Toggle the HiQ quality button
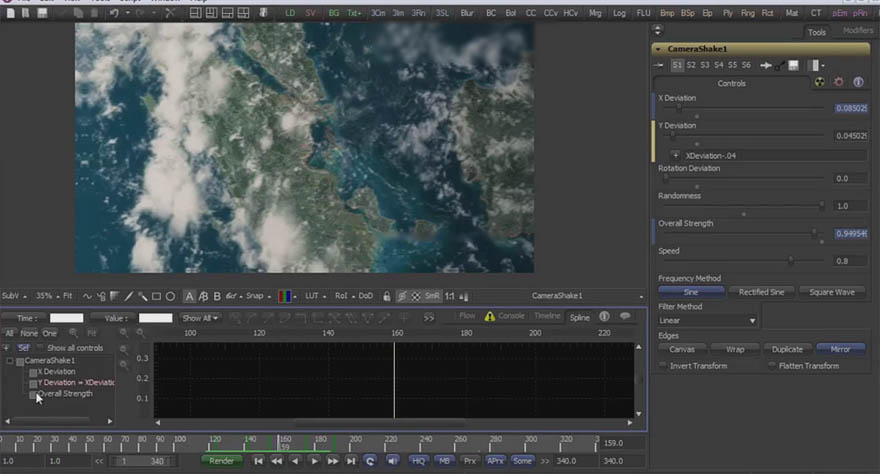Viewport: 880px width, 474px height. pyautogui.click(x=418, y=461)
